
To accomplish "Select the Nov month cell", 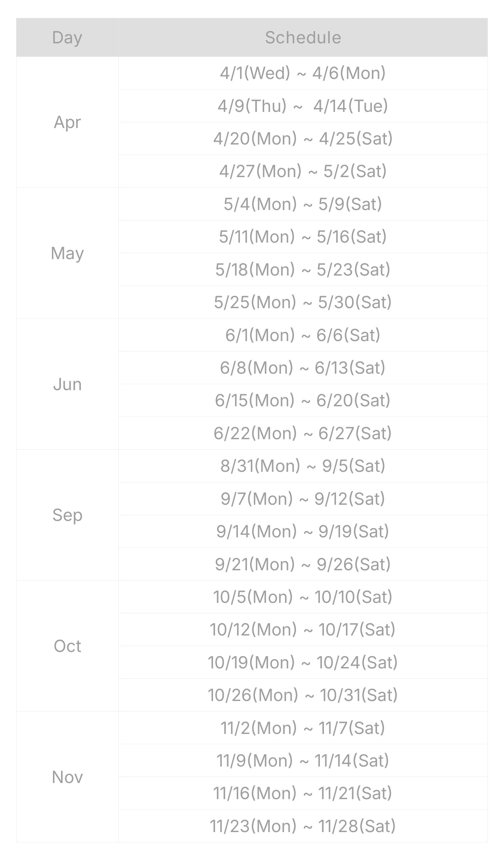I will pos(67,777).
